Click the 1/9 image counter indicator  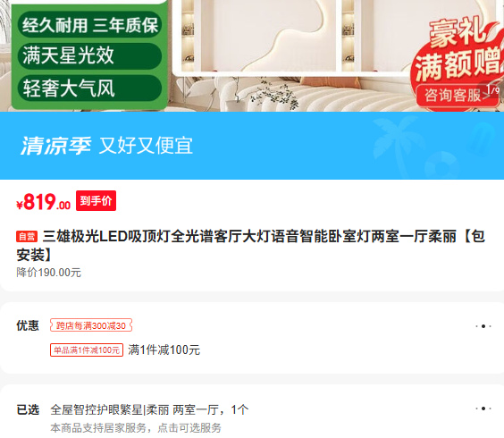(x=493, y=89)
